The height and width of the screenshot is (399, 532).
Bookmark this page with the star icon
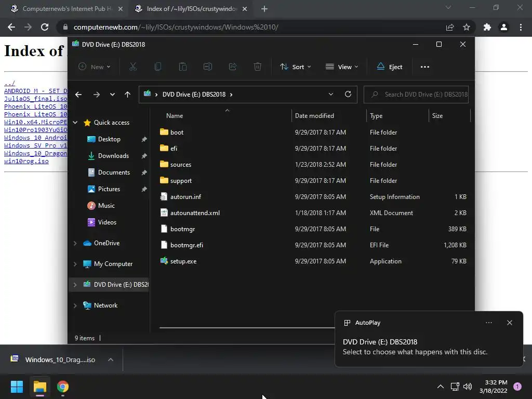[467, 27]
